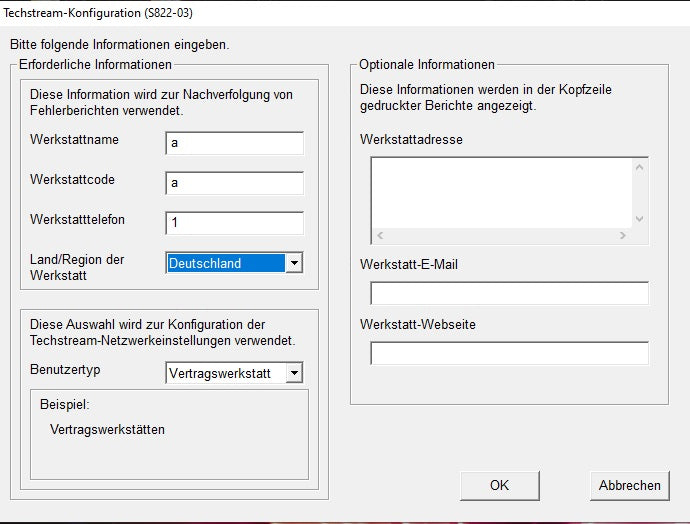Viewport: 690px width, 524px height.
Task: Click the Werkstatt-Webseite label
Action: click(x=418, y=325)
